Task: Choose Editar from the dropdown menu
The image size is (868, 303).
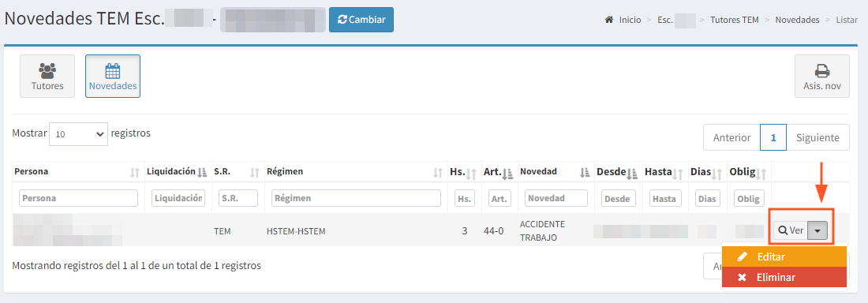Action: pos(784,256)
